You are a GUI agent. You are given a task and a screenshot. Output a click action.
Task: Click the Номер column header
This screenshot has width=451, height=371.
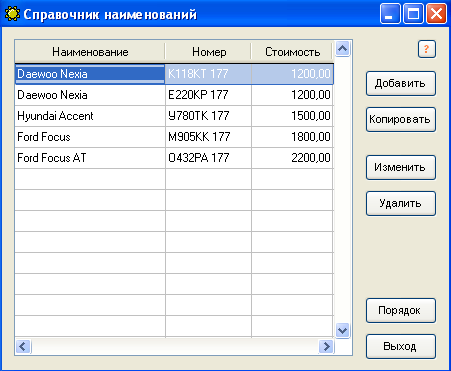pos(208,52)
